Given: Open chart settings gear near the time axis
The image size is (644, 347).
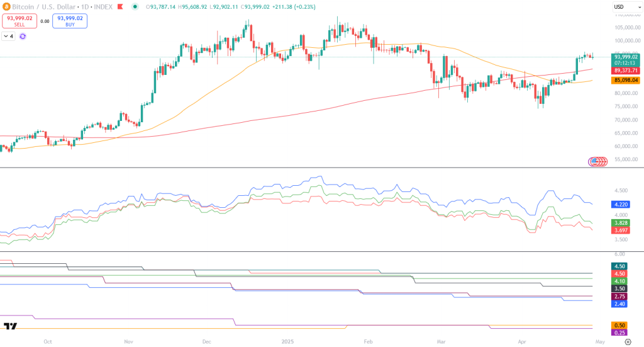Looking at the screenshot, I should point(628,342).
